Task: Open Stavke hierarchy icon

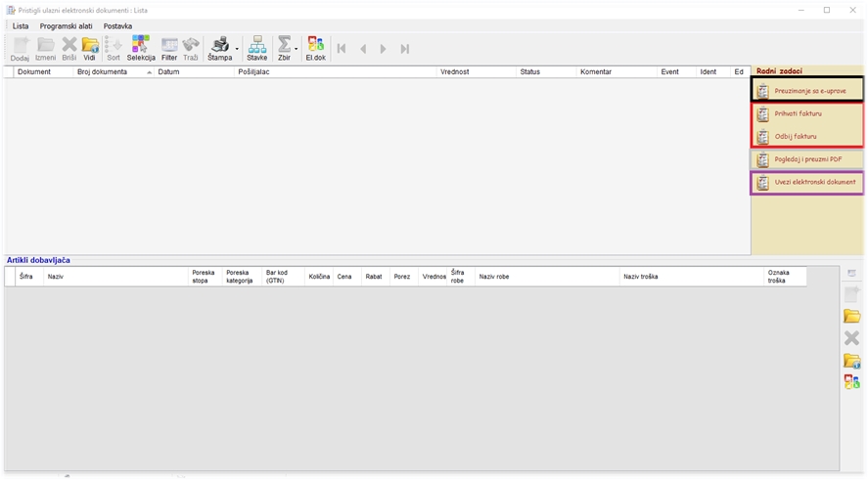Action: (x=256, y=46)
